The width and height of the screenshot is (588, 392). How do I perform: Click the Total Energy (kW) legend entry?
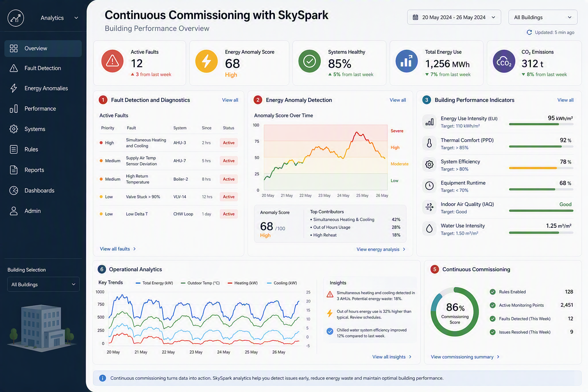tap(154, 283)
